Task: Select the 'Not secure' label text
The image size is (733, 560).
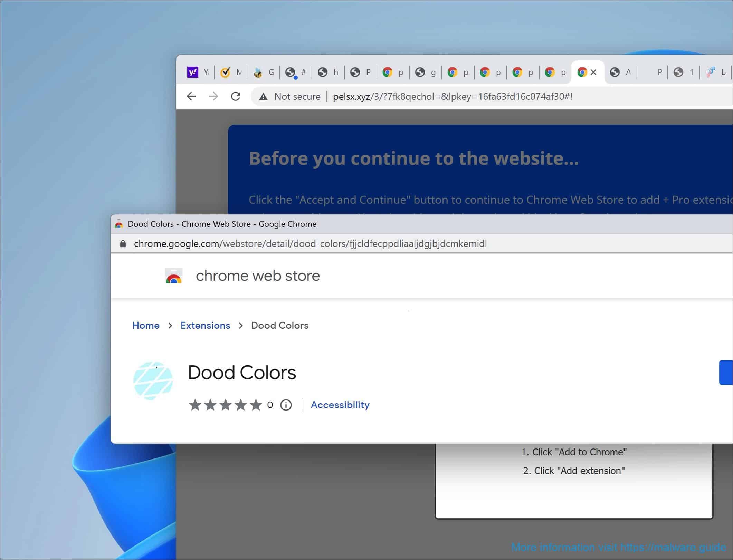Action: coord(297,96)
